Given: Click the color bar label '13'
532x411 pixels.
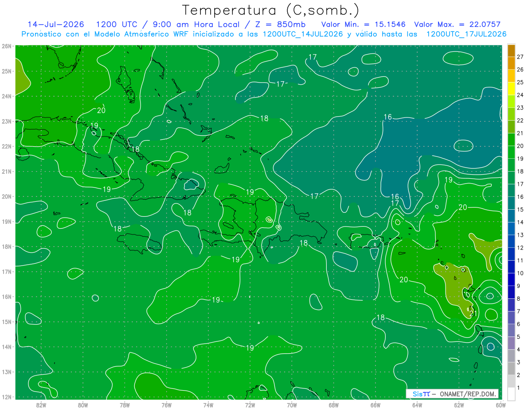Looking at the screenshot, I should 520,235.
